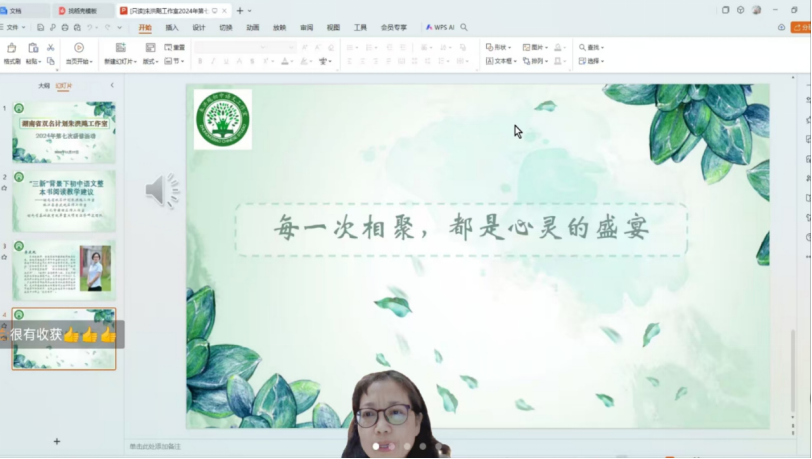
Task: Click the WPS AI button
Action: [x=440, y=28]
